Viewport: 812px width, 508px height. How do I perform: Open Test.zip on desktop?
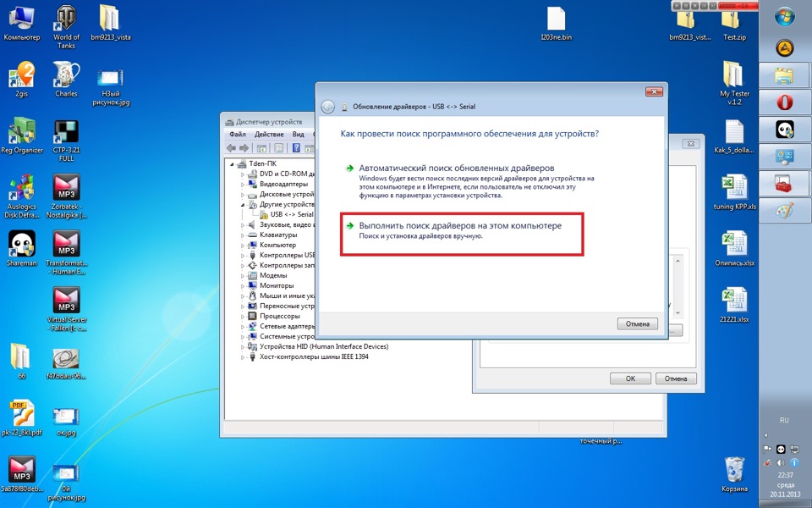click(x=734, y=26)
